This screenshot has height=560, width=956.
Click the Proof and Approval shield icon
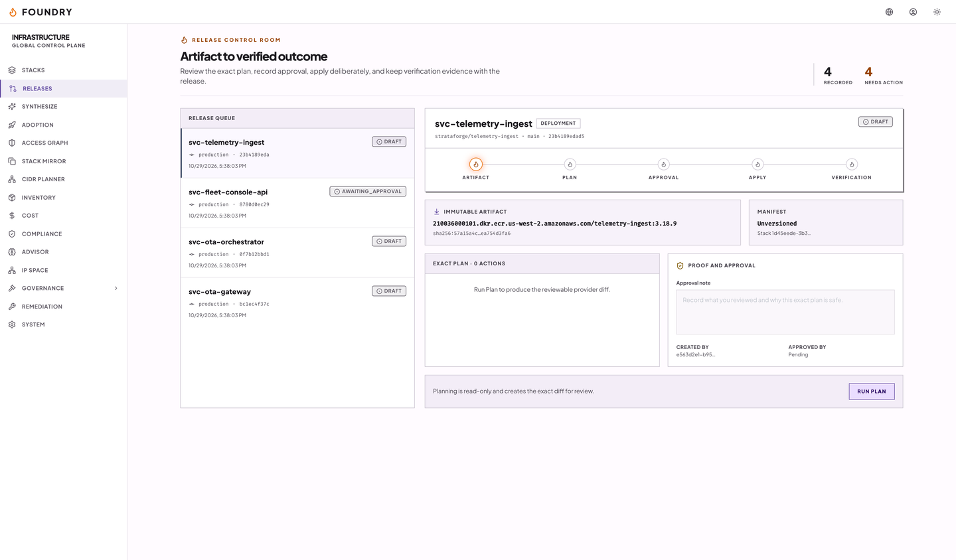(680, 265)
